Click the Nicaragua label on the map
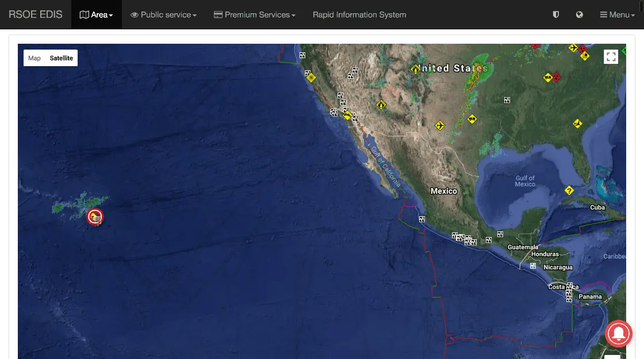 [x=558, y=268]
